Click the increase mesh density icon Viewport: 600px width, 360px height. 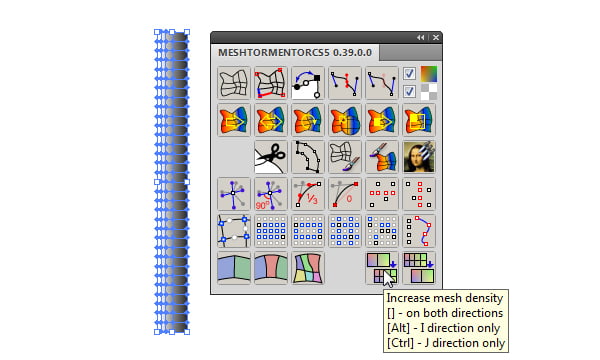(382, 268)
